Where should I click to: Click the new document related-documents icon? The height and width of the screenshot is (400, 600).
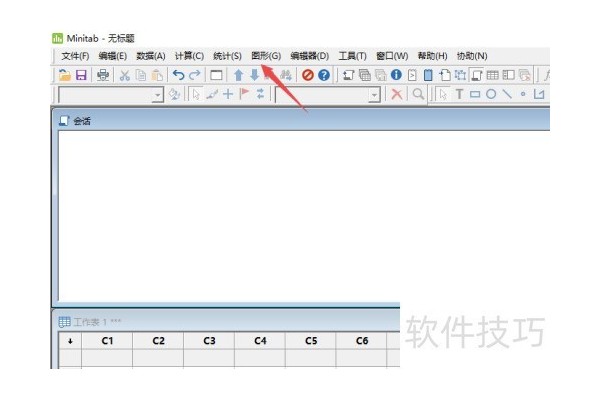pyautogui.click(x=444, y=75)
